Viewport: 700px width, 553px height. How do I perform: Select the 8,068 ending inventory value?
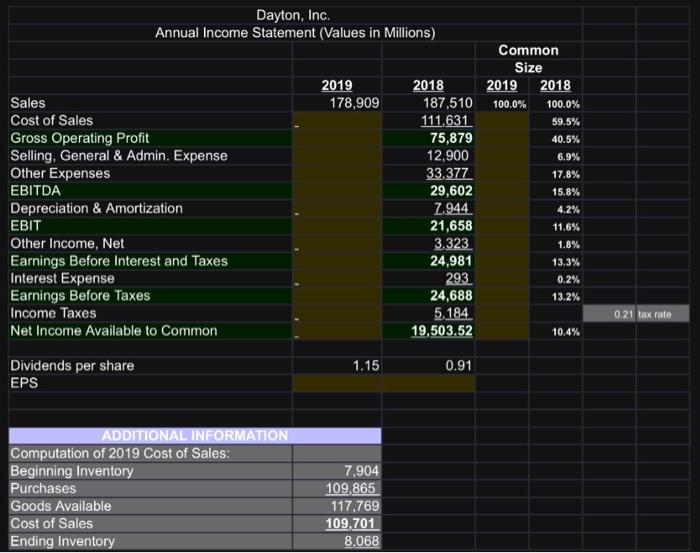pyautogui.click(x=362, y=541)
